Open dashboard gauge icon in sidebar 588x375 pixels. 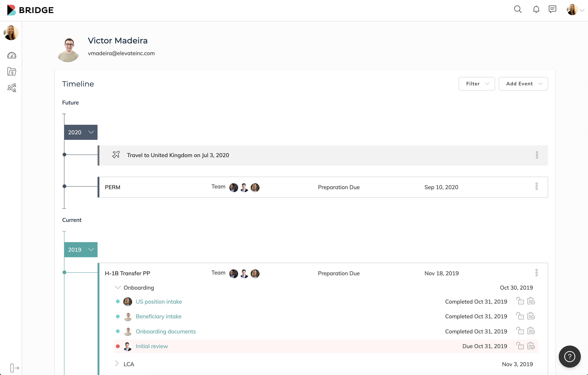pyautogui.click(x=11, y=55)
